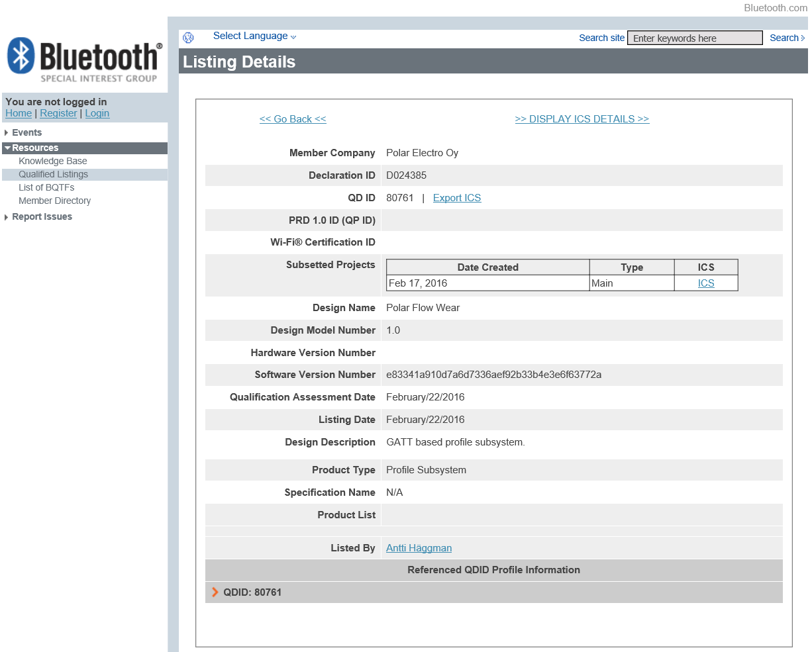This screenshot has height=652, width=812.
Task: Open Antti Häggman profile link
Action: click(x=419, y=548)
